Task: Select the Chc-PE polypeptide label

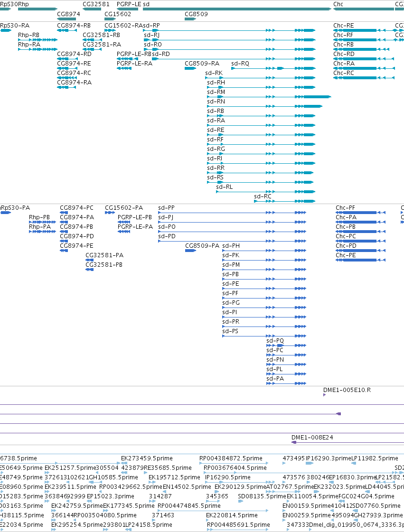Action: (x=346, y=255)
